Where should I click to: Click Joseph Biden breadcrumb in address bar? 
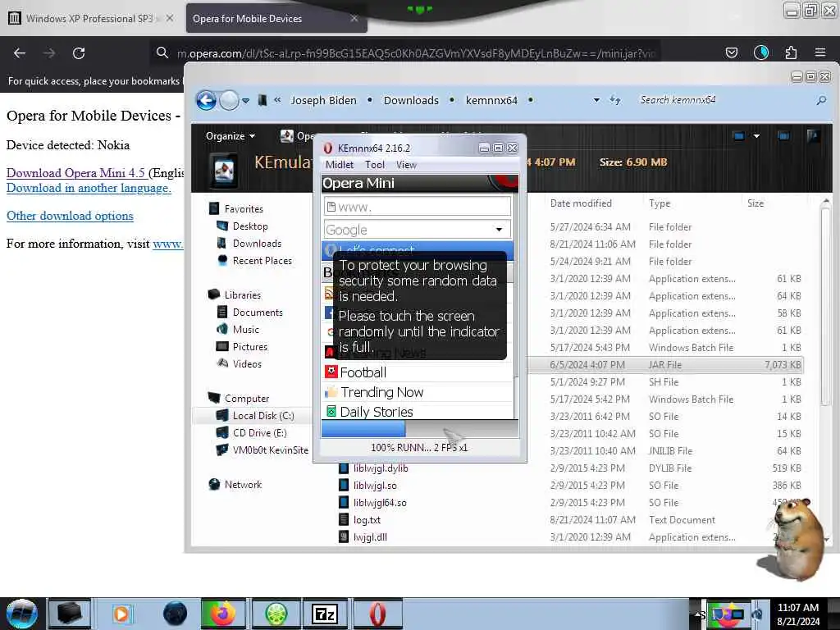323,100
